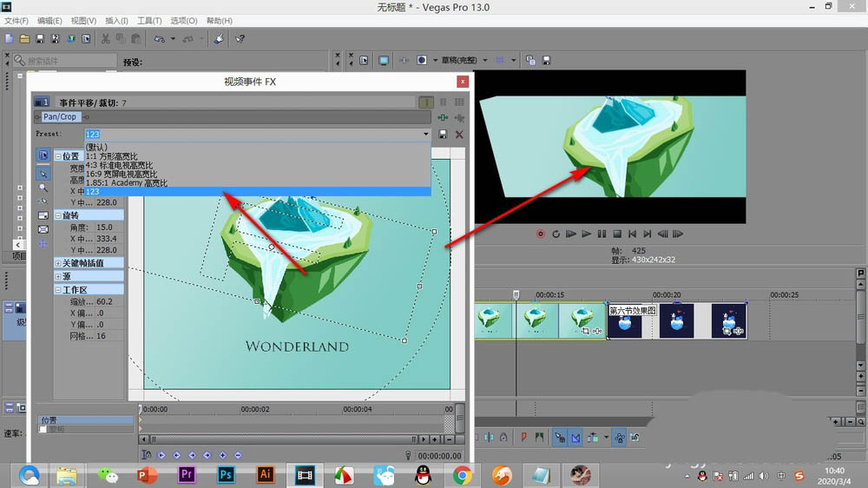868x488 pixels.
Task: Stop preview playback
Action: (617, 234)
